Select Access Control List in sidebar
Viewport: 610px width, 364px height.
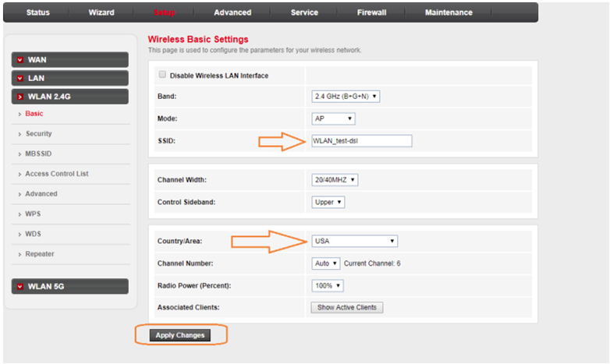pyautogui.click(x=57, y=174)
